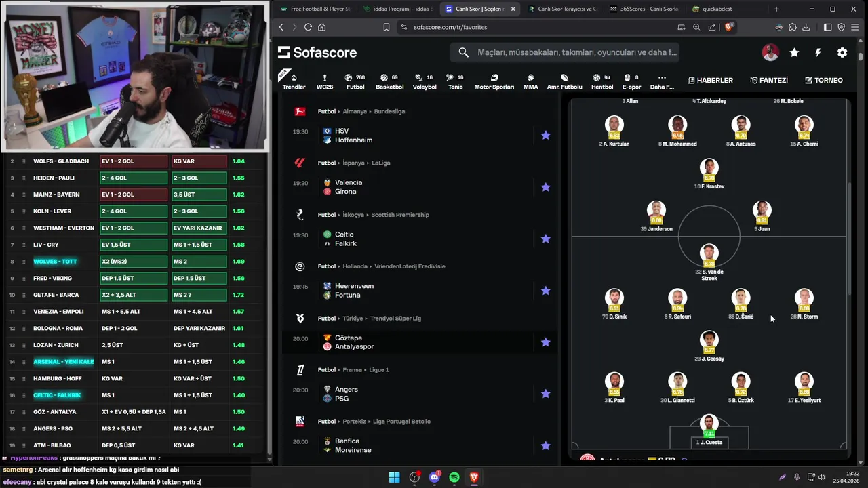Select the Basketbol sport category
Screen dimensions: 868x488
[389, 81]
